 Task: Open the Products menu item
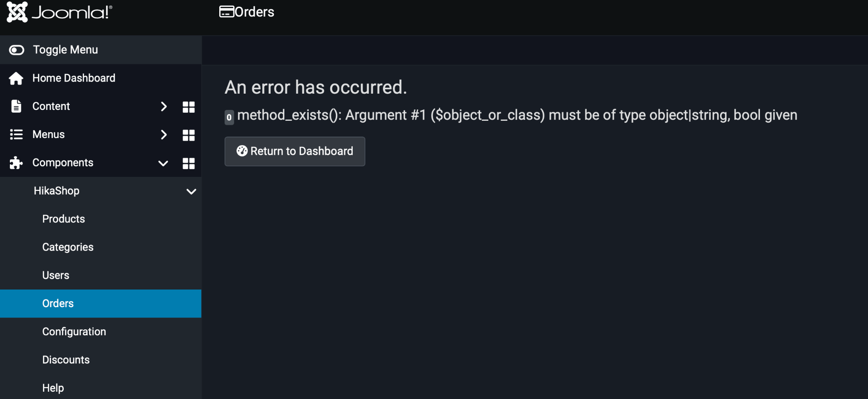[64, 219]
